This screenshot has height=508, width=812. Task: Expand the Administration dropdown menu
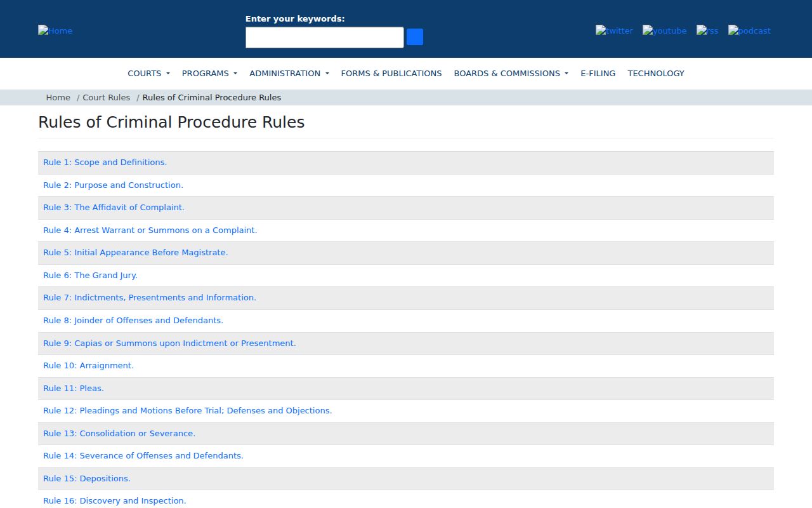[289, 73]
